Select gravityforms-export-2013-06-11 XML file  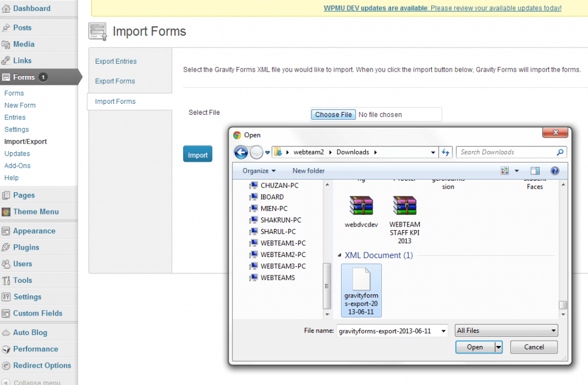362,290
